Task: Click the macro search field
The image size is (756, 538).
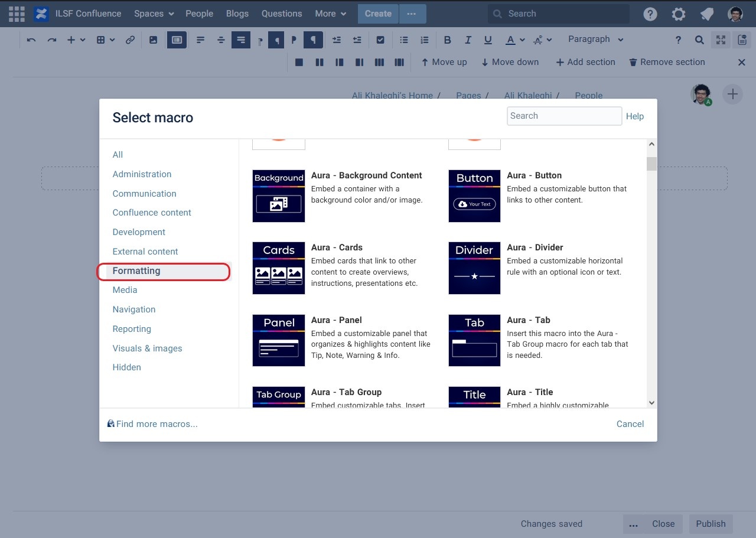Action: click(564, 116)
